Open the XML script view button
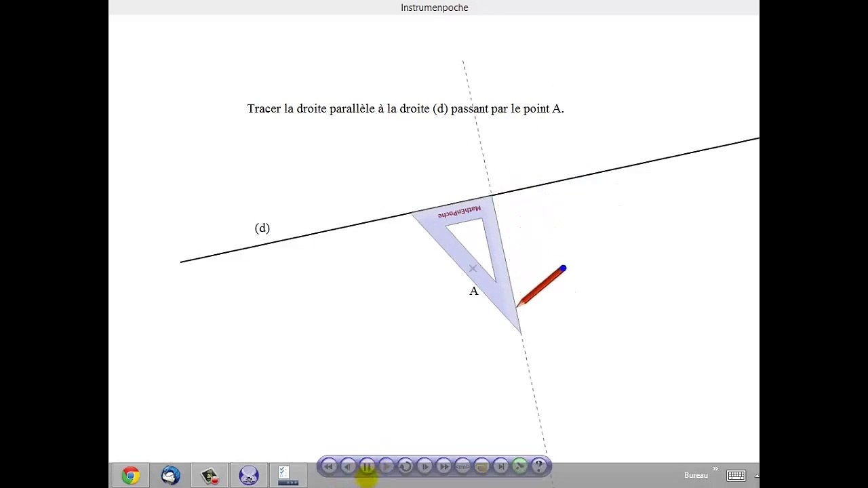The image size is (868, 488). click(462, 466)
